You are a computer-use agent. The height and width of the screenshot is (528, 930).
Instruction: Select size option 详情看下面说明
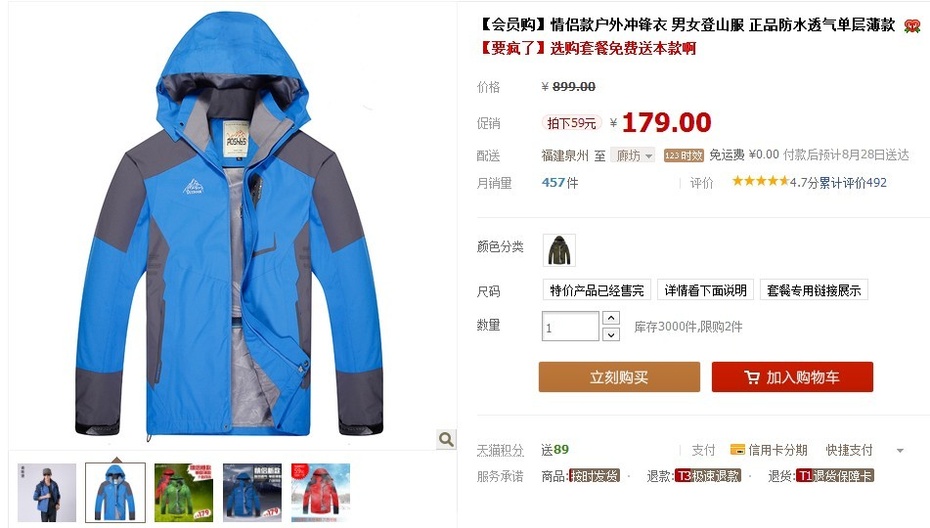(705, 290)
